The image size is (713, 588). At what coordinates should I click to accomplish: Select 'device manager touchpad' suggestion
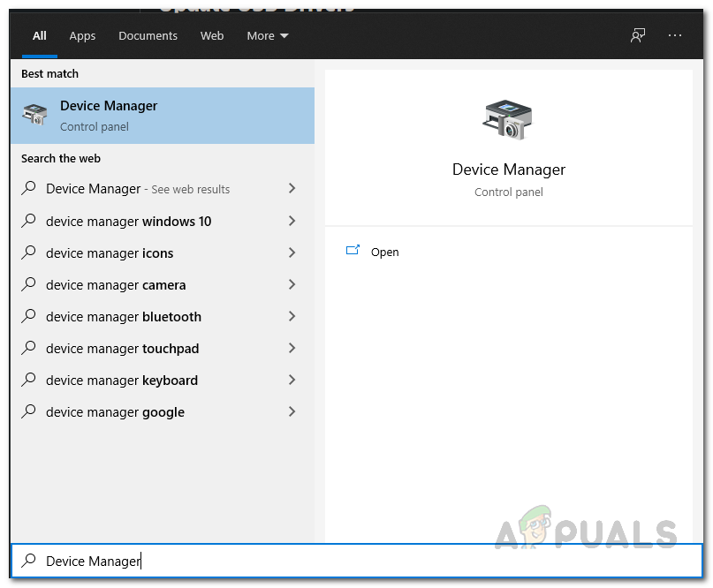[163, 349]
